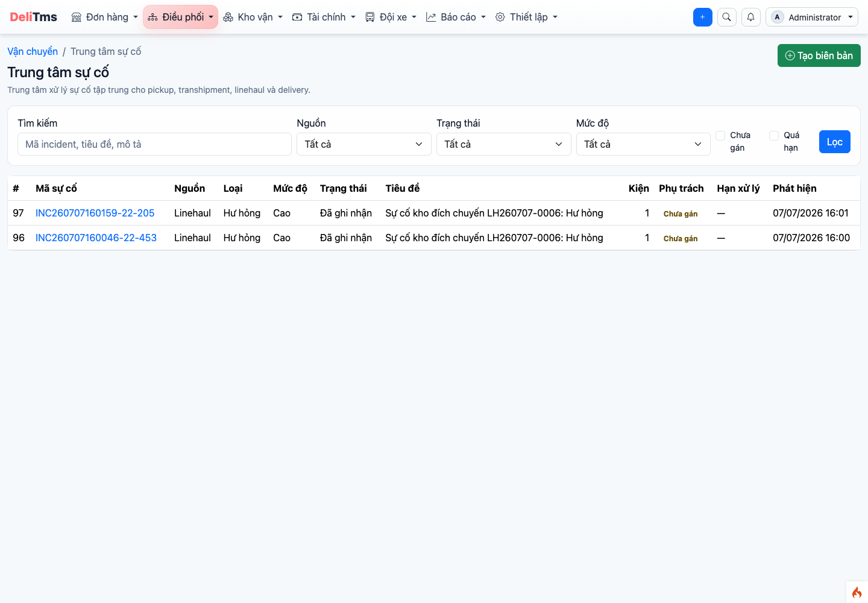Click the flame icon in bottom corner
868x603 pixels.
[857, 592]
